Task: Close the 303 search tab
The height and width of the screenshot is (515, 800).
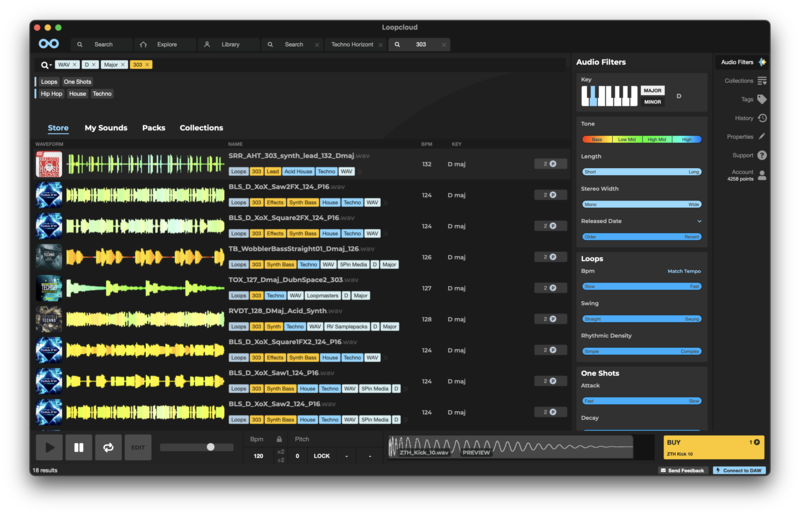Action: 444,45
